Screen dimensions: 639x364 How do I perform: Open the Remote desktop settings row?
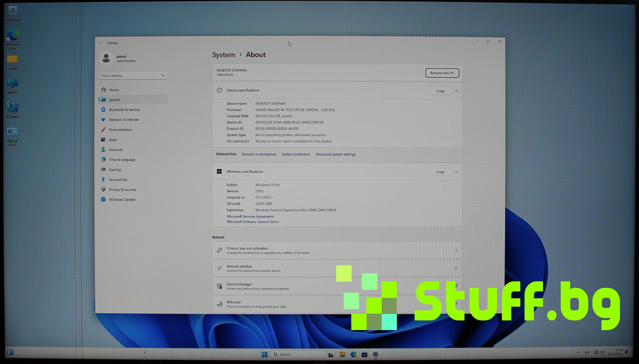click(x=337, y=268)
